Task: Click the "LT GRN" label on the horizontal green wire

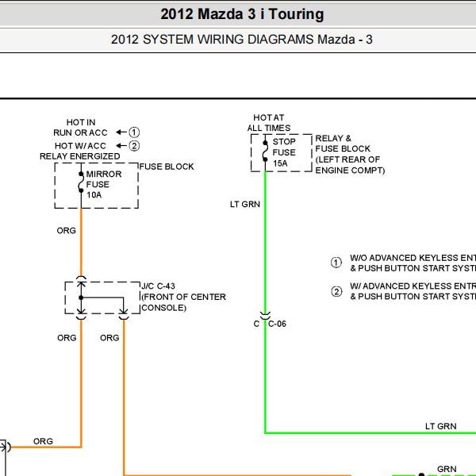Action: tap(441, 426)
